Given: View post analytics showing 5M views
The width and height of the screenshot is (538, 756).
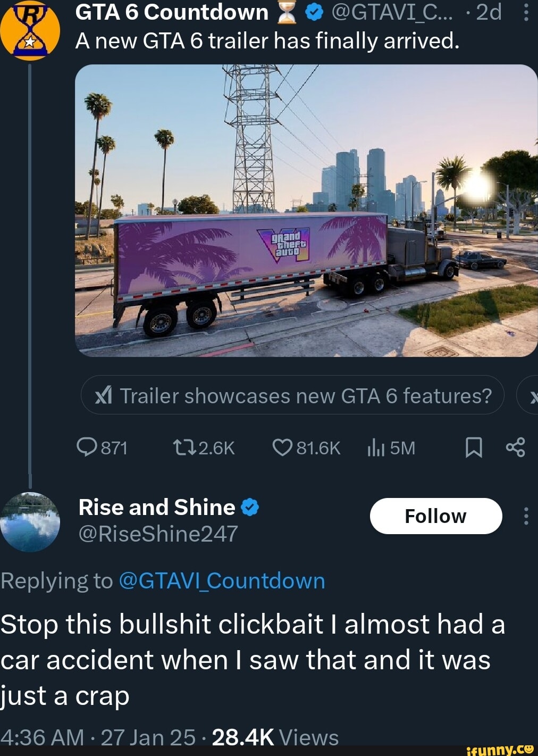Looking at the screenshot, I should tap(391, 448).
